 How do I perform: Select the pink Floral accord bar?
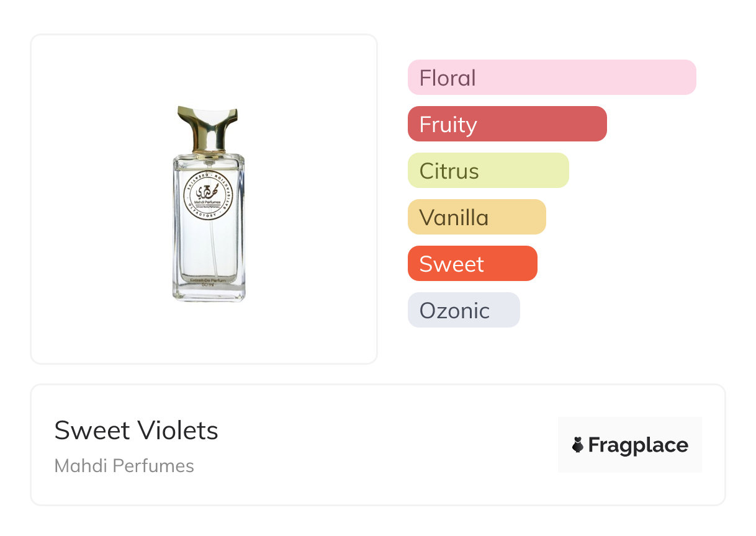tap(552, 78)
